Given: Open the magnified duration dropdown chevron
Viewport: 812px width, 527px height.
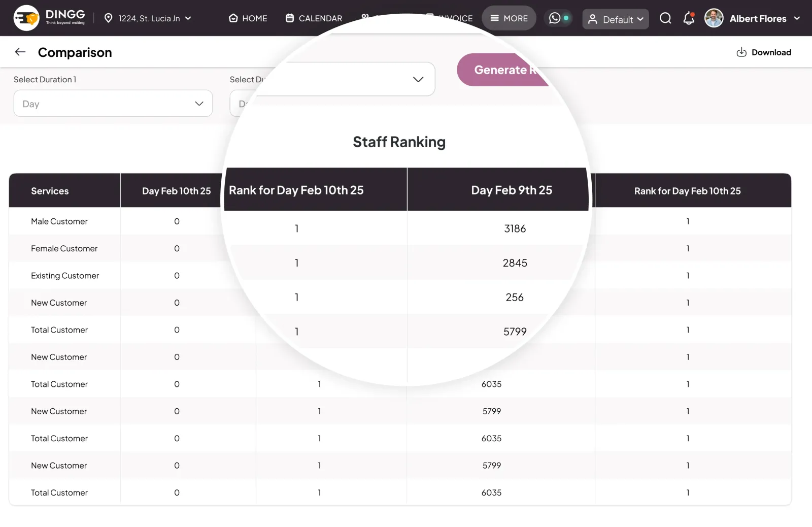Looking at the screenshot, I should click(x=418, y=79).
